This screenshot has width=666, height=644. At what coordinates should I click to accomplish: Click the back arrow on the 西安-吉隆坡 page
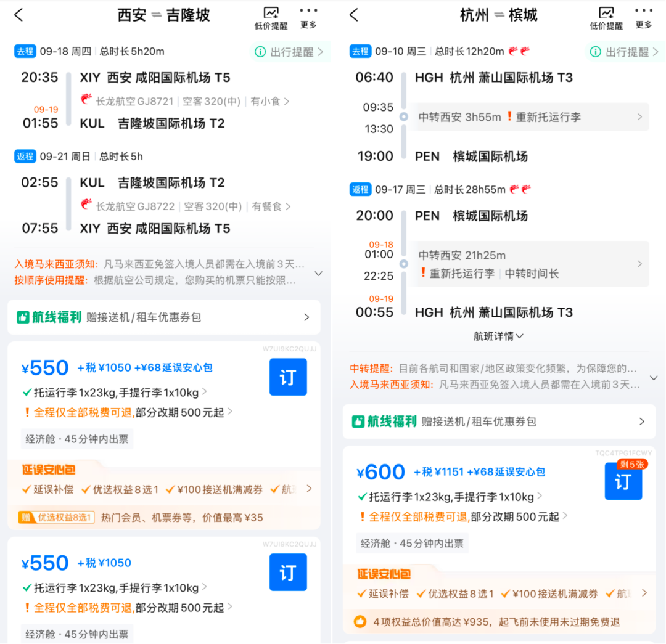18,15
